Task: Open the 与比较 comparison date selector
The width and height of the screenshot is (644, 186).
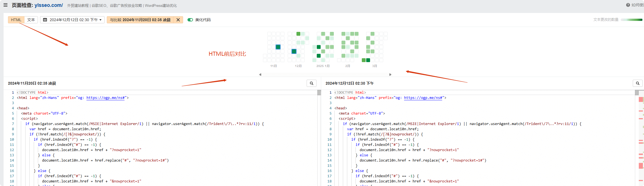Action: (140, 20)
